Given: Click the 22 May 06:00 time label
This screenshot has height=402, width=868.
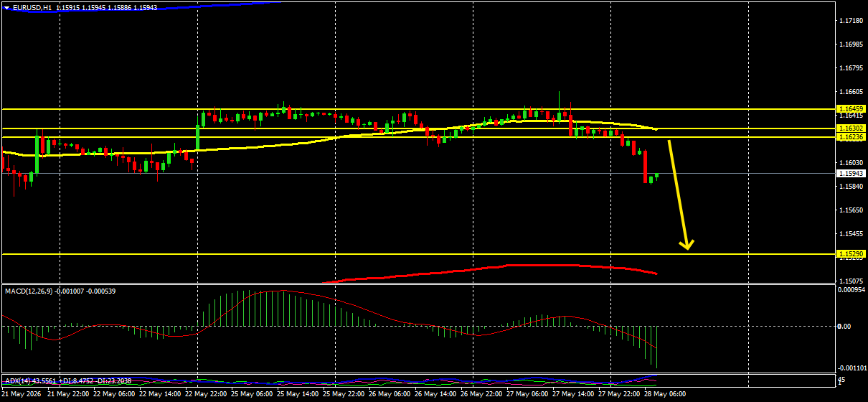Looking at the screenshot, I should tap(115, 395).
